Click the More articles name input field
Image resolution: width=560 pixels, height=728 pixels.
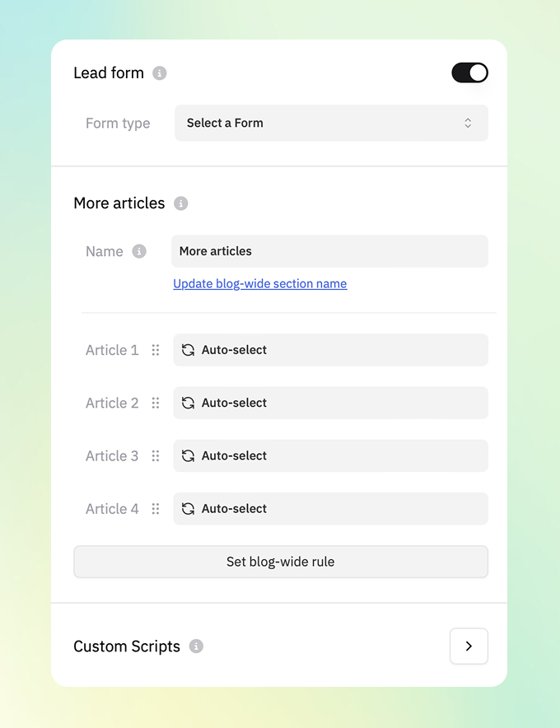coord(329,251)
